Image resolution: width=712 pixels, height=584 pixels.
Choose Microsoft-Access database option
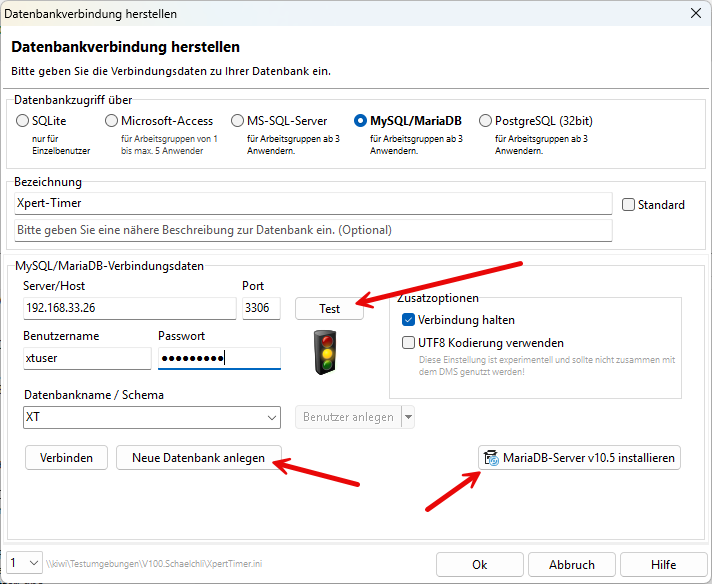112,121
